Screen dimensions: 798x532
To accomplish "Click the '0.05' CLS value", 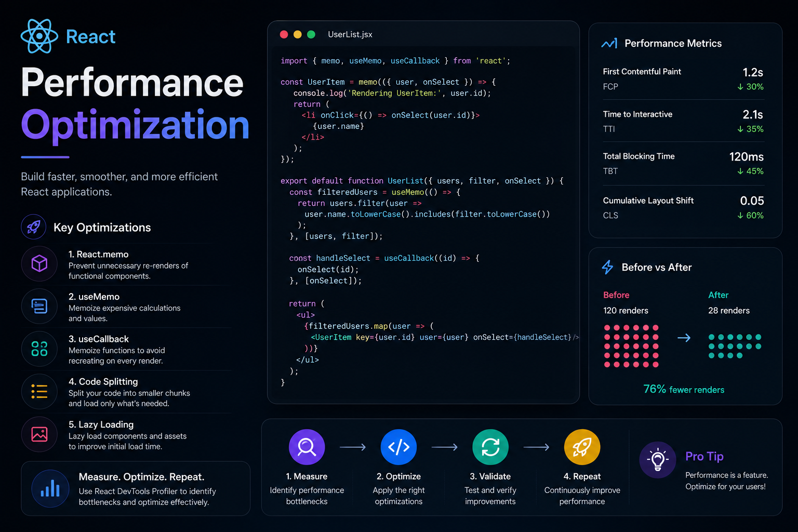I will point(752,201).
